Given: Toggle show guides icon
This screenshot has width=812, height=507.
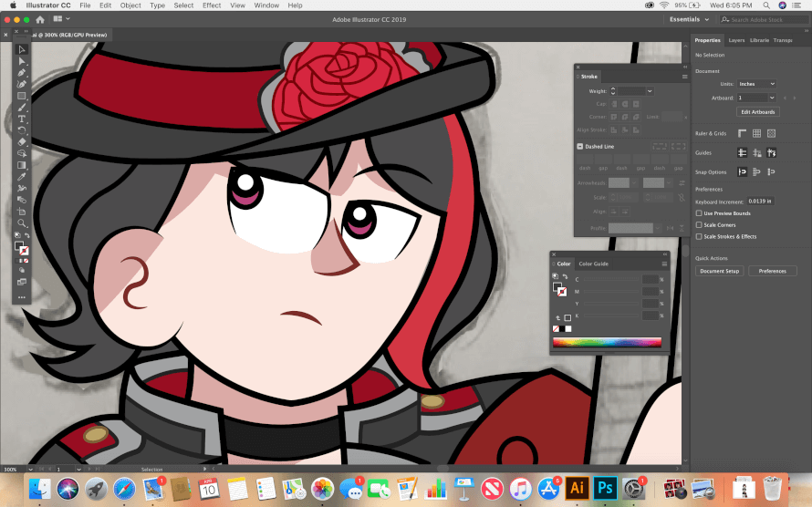Looking at the screenshot, I should point(742,152).
